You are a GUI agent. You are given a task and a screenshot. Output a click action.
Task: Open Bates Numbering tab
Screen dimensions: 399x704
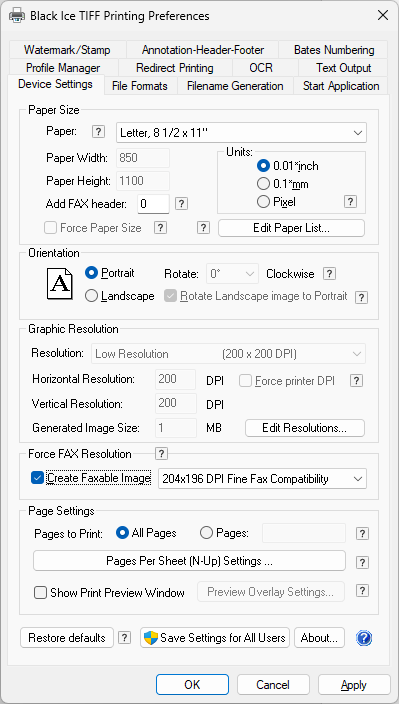(x=334, y=50)
